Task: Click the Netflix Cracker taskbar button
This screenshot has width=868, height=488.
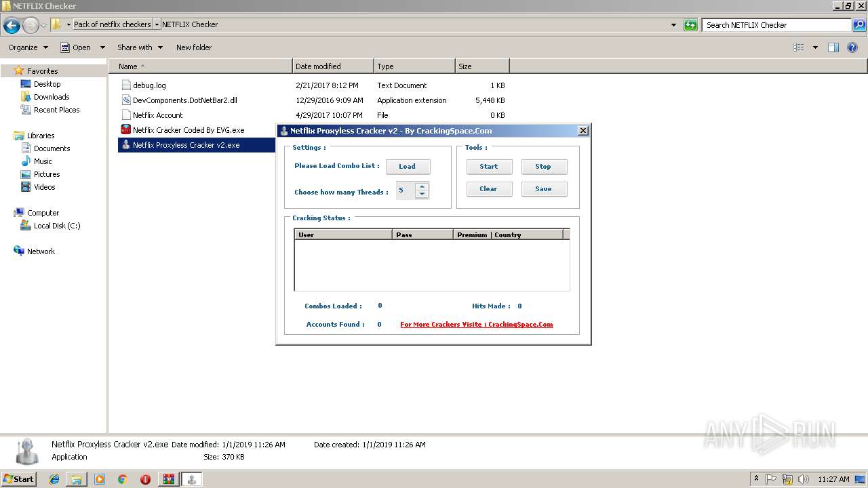Action: 192,479
